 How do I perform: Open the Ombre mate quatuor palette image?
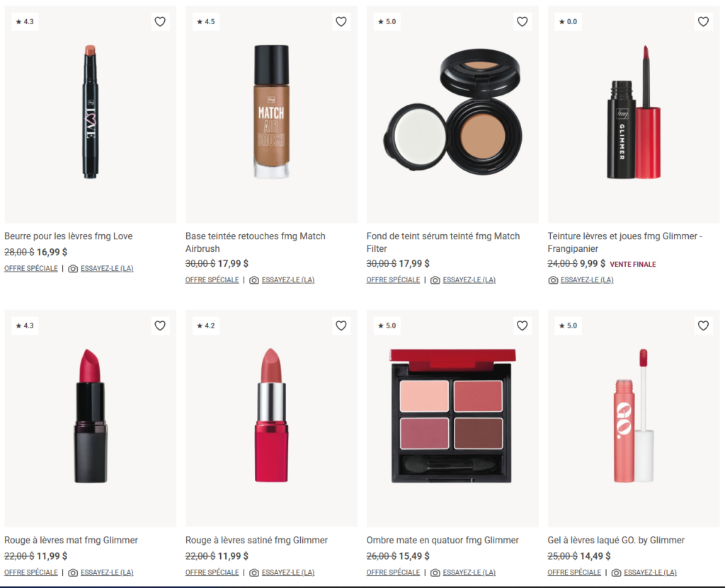click(x=452, y=416)
